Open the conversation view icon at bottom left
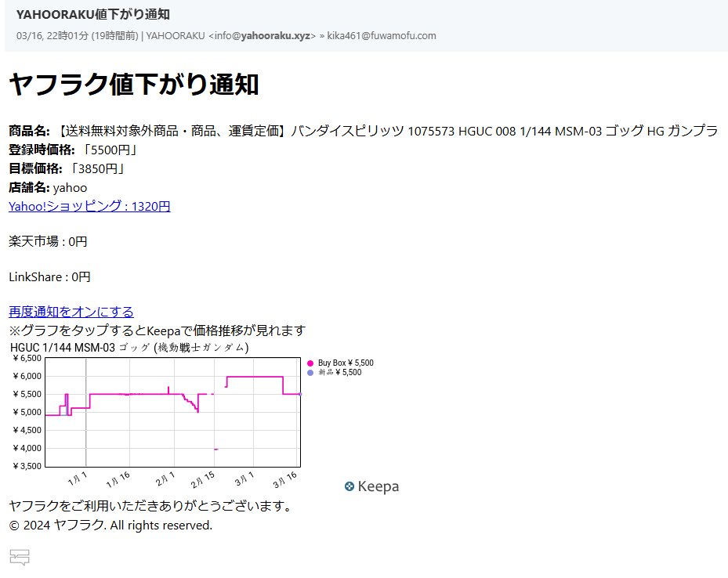The image size is (728, 578). coord(19,558)
